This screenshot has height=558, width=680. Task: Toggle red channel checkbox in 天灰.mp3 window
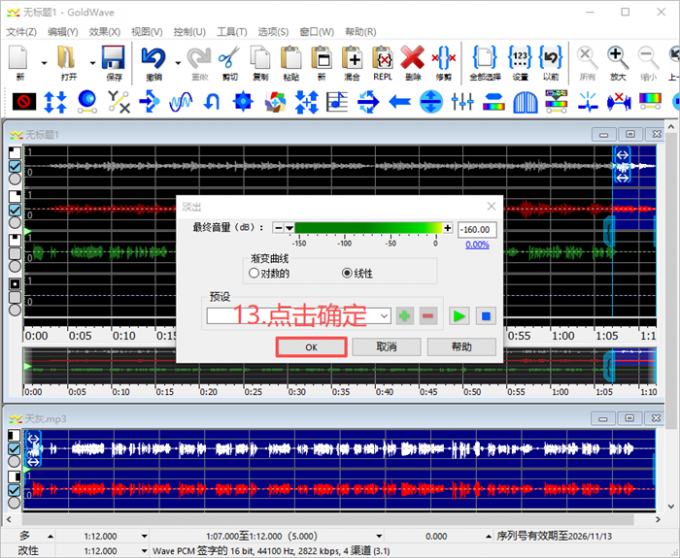(x=14, y=490)
